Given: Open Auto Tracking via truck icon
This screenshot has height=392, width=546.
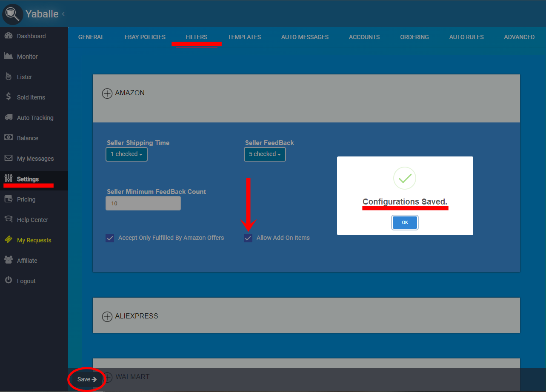Looking at the screenshot, I should [9, 117].
